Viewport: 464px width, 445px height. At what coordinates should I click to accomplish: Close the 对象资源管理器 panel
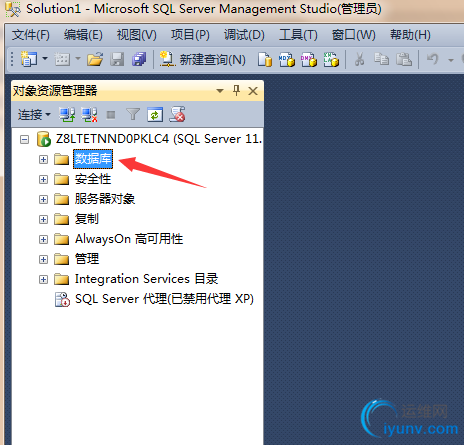click(x=253, y=91)
